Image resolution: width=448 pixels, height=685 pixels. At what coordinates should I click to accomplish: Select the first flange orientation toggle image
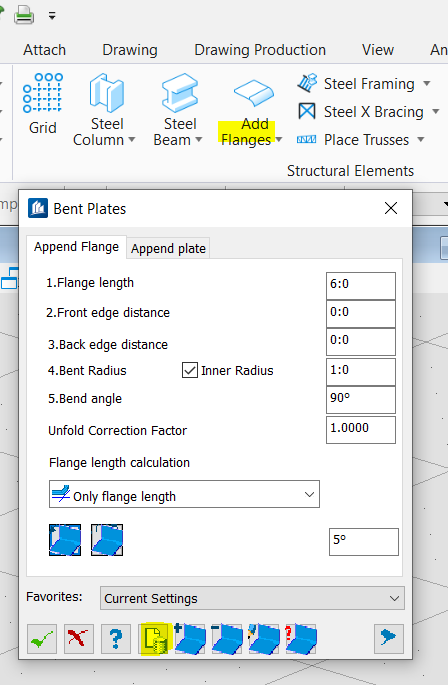click(65, 540)
